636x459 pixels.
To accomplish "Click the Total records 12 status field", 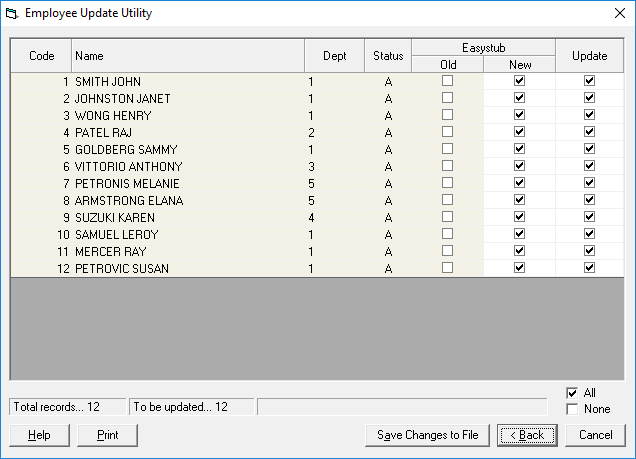I will [67, 407].
